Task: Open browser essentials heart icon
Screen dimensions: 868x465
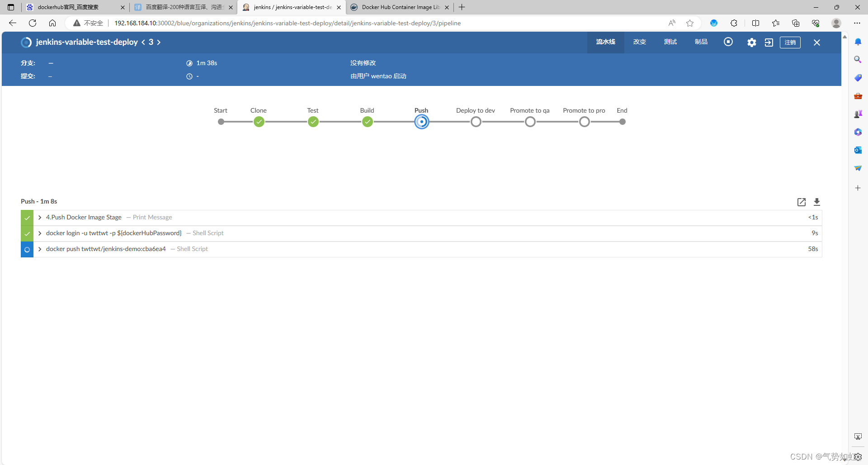Action: click(816, 23)
